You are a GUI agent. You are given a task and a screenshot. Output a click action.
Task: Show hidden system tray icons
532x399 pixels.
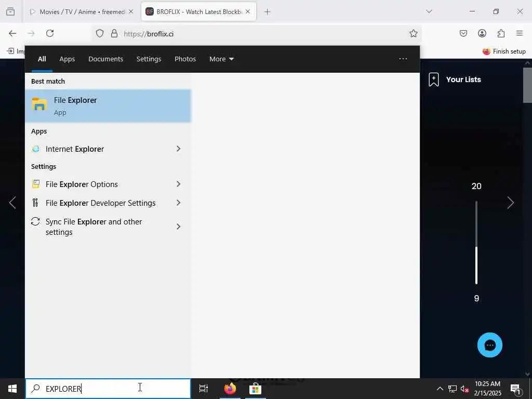(x=440, y=389)
